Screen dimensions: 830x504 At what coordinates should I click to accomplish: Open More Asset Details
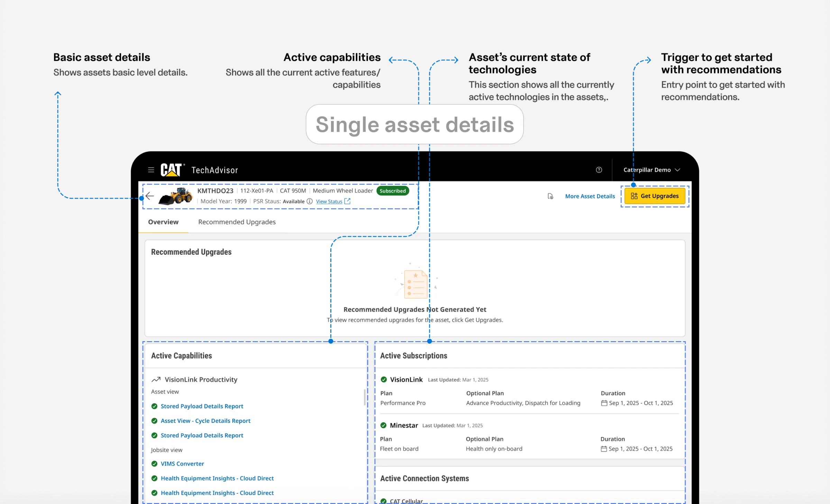click(x=590, y=196)
